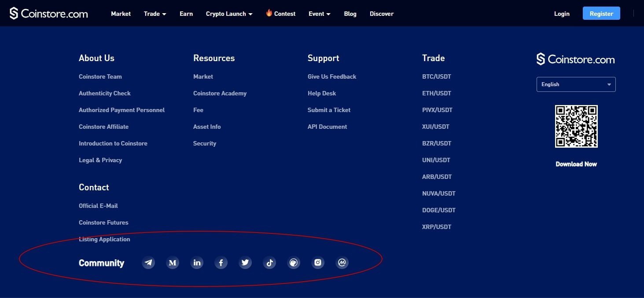Open Coinstore's LinkedIn page icon
The image size is (644, 298).
coord(197,263)
